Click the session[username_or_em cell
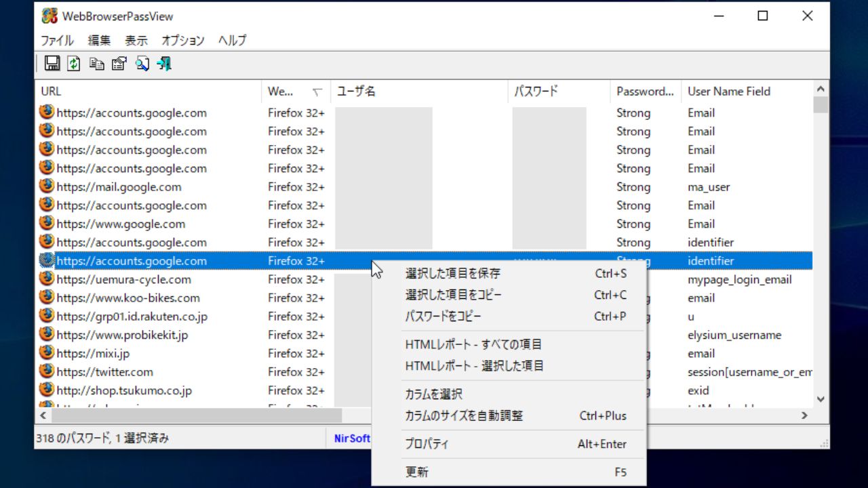This screenshot has width=868, height=488. (750, 372)
